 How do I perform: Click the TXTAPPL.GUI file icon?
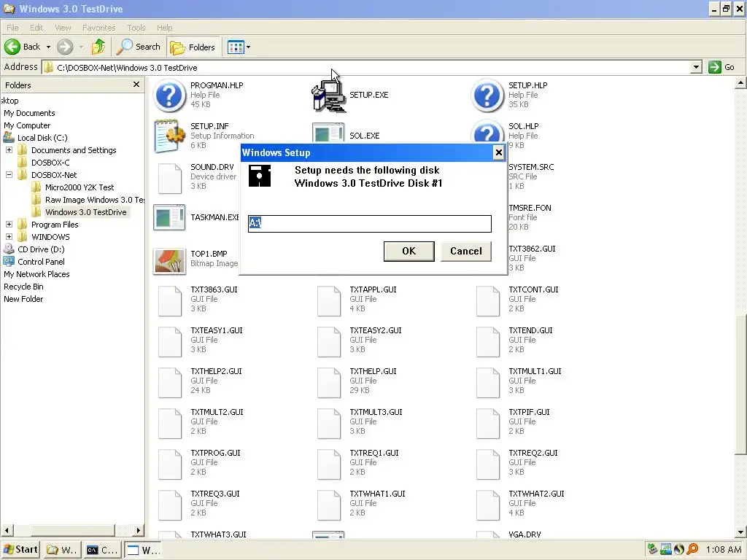click(329, 300)
